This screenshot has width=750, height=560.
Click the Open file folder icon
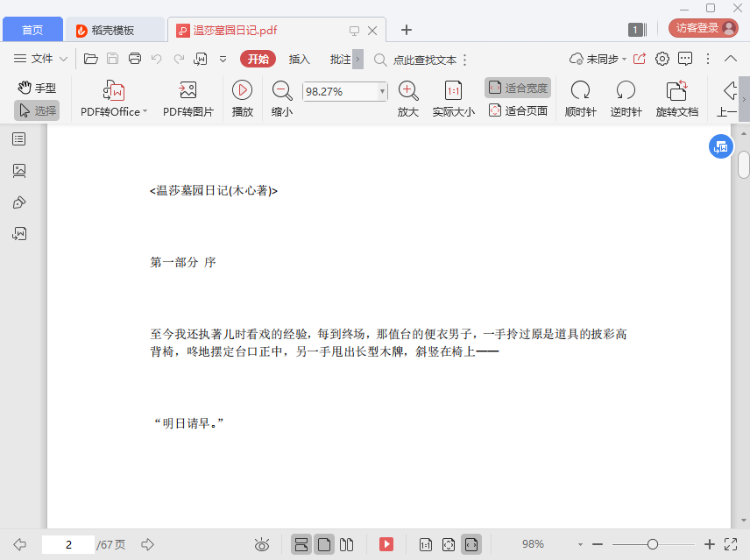[91, 59]
